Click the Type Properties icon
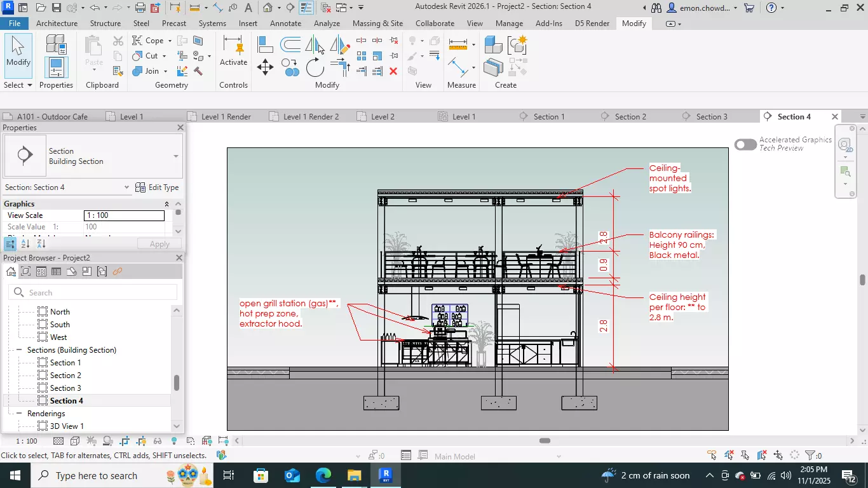The image size is (868, 488). pos(56,44)
